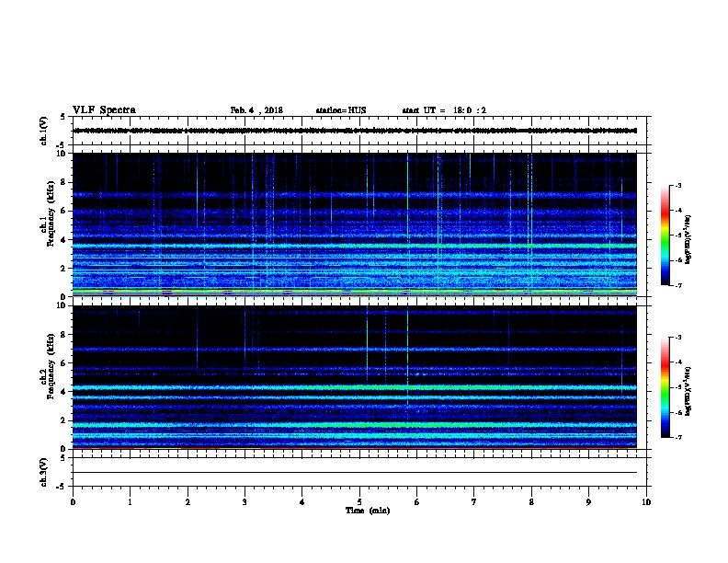
Task: Click inside the ch.1 spectrogram panel
Action: pyautogui.click(x=355, y=224)
